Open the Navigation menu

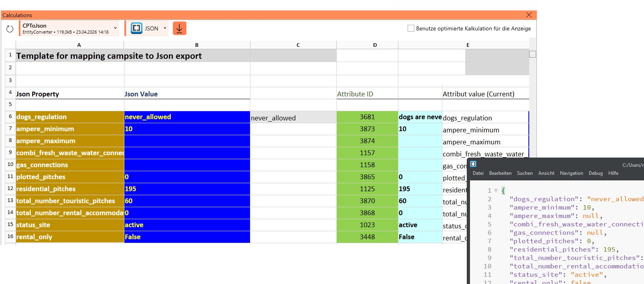[571, 173]
